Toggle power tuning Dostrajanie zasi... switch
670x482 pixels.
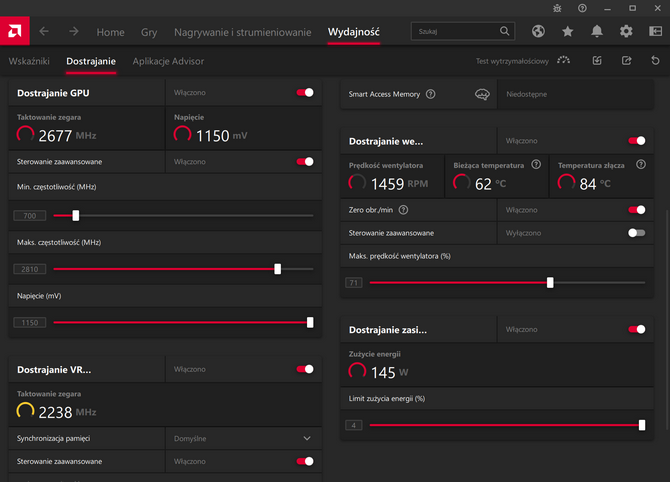[637, 329]
